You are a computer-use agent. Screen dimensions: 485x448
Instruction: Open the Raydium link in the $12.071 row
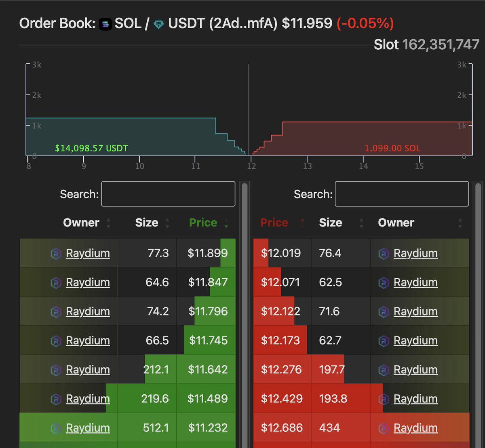[415, 282]
